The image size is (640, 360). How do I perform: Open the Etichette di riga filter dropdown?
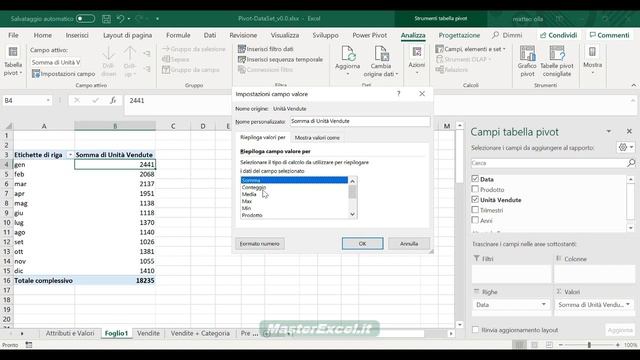[70, 155]
